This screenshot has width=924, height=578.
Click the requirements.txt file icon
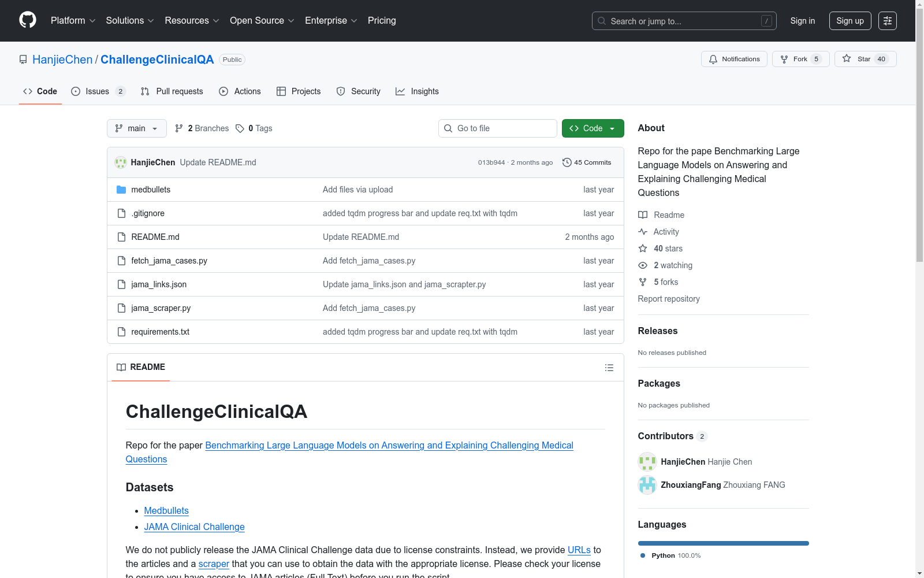point(121,332)
